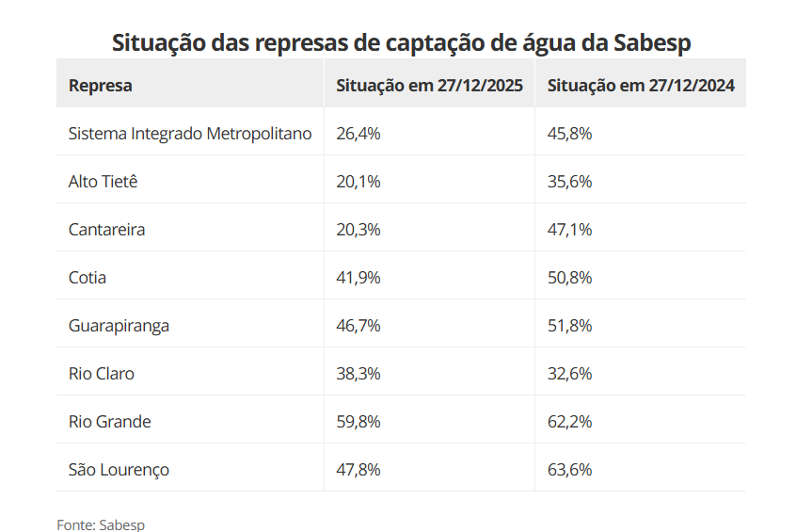Click the São Lourenço reservoir name
Image resolution: width=812 pixels, height=532 pixels.
[119, 470]
